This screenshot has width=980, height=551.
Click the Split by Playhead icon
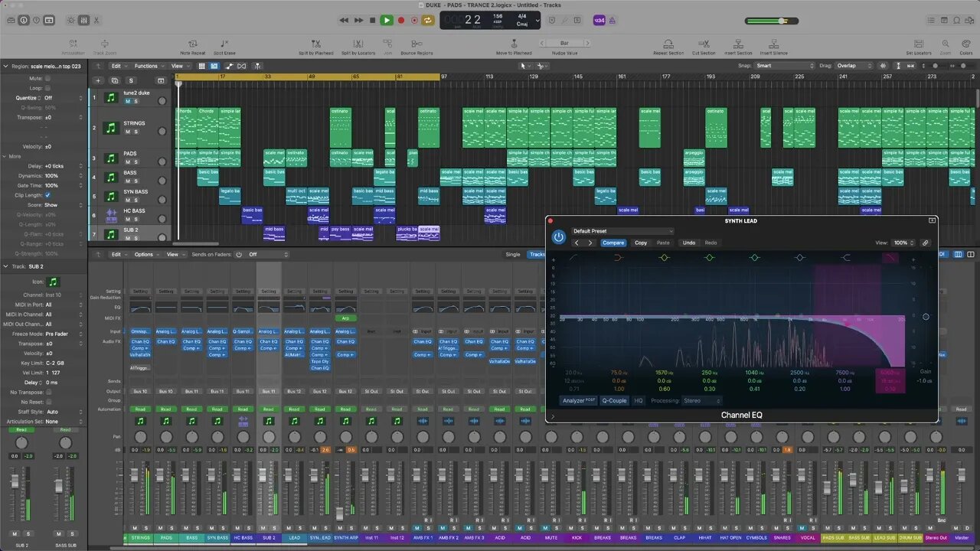[x=315, y=47]
